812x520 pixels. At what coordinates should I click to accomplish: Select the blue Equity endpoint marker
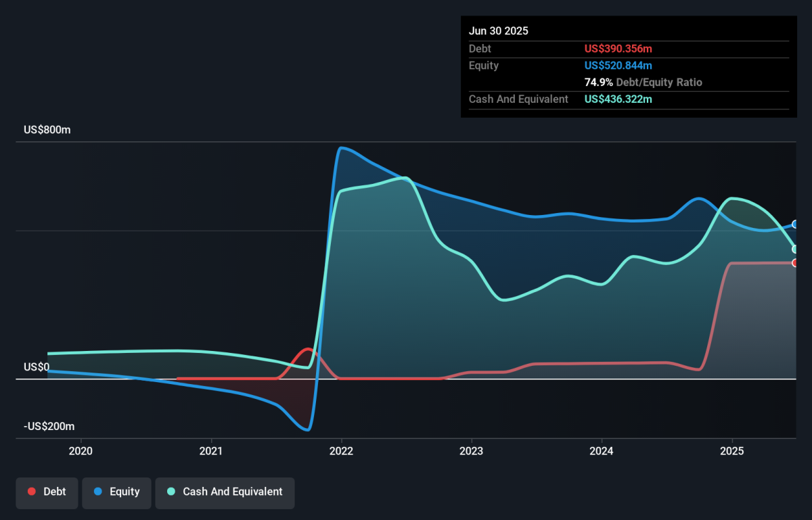[x=796, y=224]
